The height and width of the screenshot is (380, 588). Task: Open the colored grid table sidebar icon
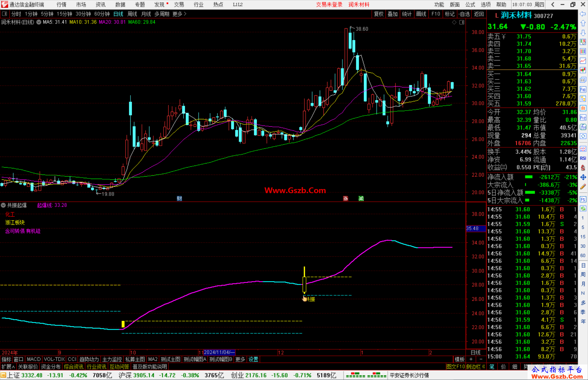click(583, 51)
